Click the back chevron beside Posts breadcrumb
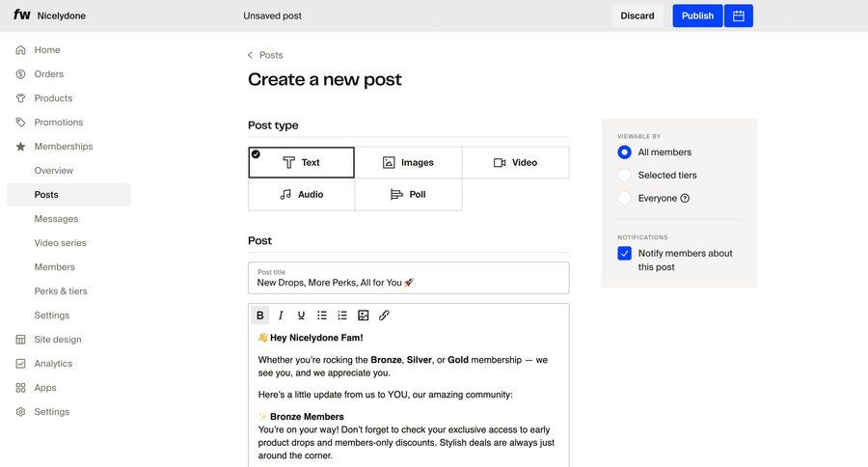Viewport: 868px width, 467px height. point(250,55)
